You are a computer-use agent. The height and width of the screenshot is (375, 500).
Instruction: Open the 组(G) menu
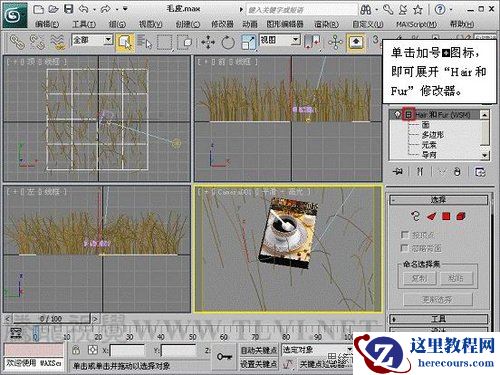[x=117, y=24]
